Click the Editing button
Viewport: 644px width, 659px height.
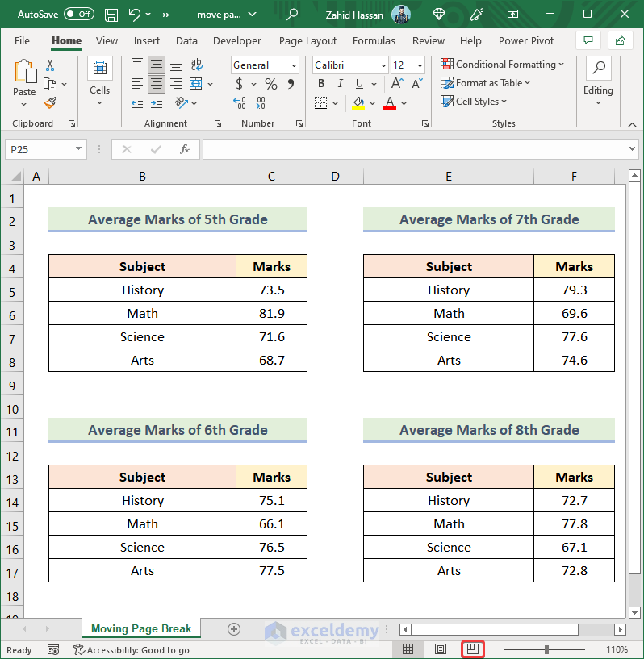tap(598, 82)
